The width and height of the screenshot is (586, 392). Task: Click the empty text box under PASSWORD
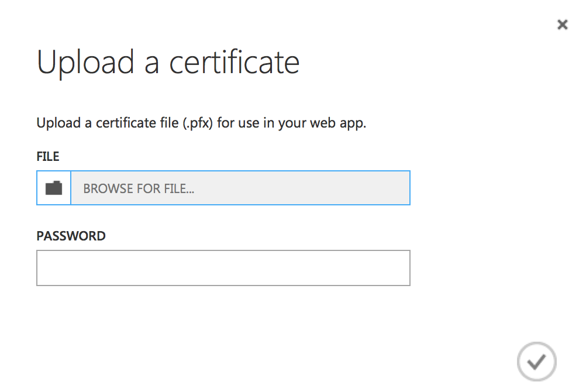click(x=223, y=268)
